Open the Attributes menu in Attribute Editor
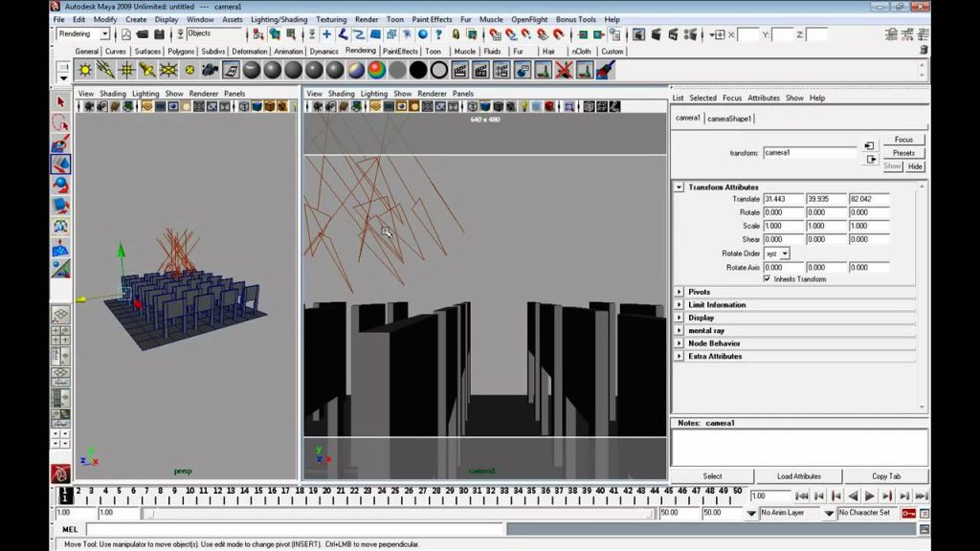This screenshot has width=980, height=551. point(763,99)
